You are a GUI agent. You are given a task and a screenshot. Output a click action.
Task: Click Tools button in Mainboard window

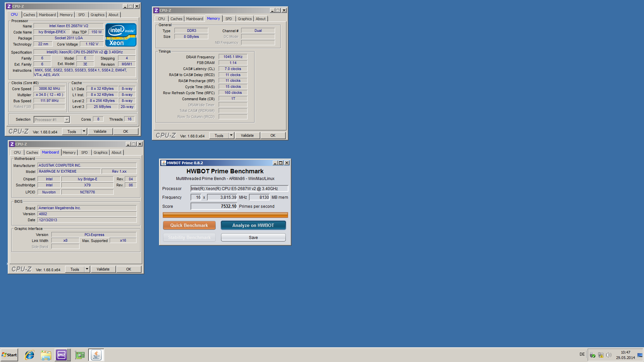(x=75, y=269)
